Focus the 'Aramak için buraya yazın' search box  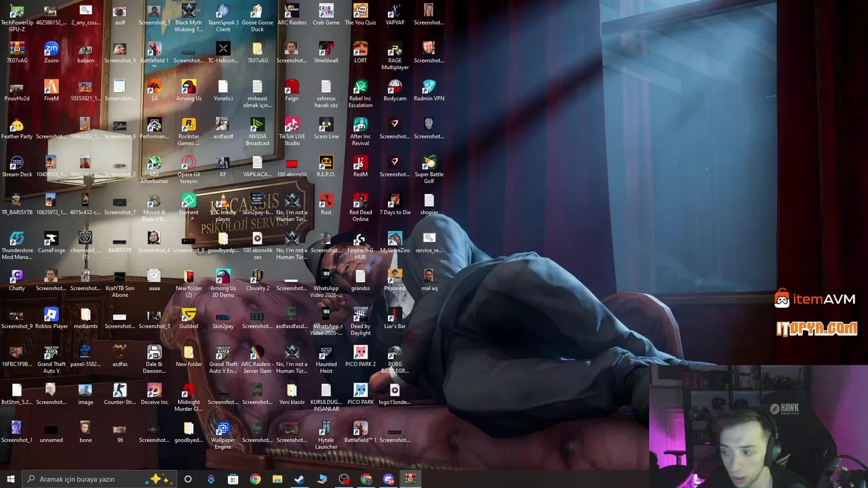point(100,479)
